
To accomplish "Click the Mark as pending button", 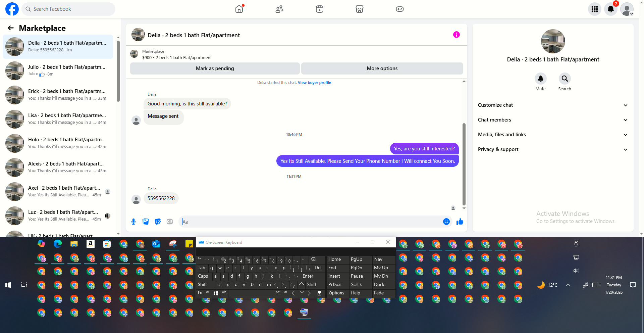I will [215, 68].
